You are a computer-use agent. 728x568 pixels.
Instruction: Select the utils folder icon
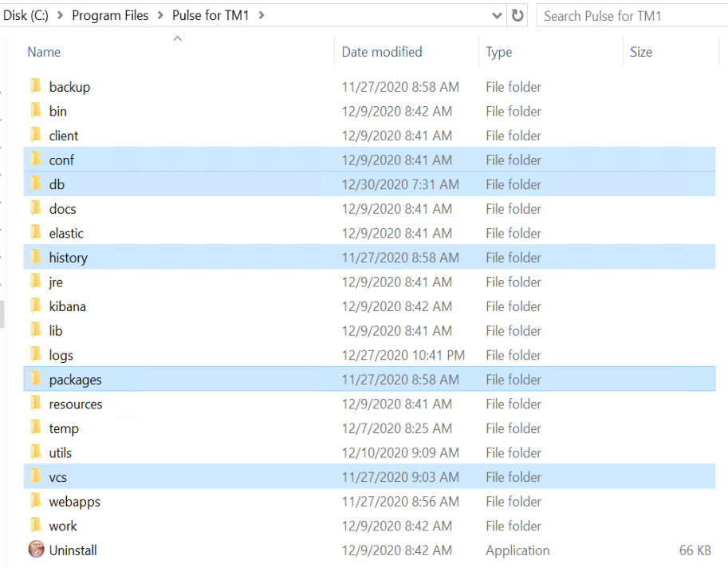tap(36, 452)
